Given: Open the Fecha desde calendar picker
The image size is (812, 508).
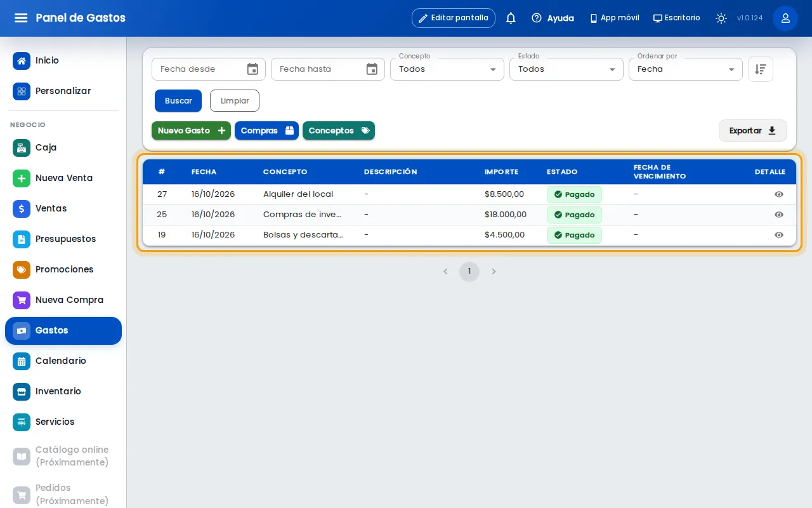Looking at the screenshot, I should [x=252, y=69].
